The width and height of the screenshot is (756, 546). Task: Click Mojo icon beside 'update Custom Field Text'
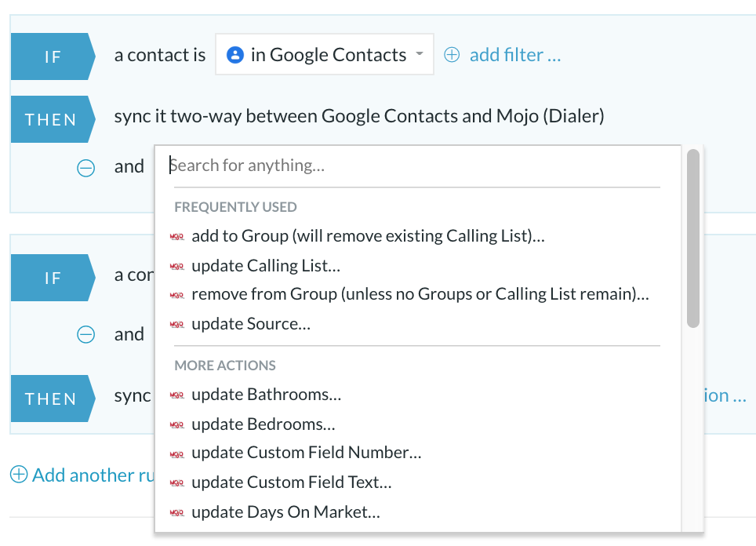[177, 482]
